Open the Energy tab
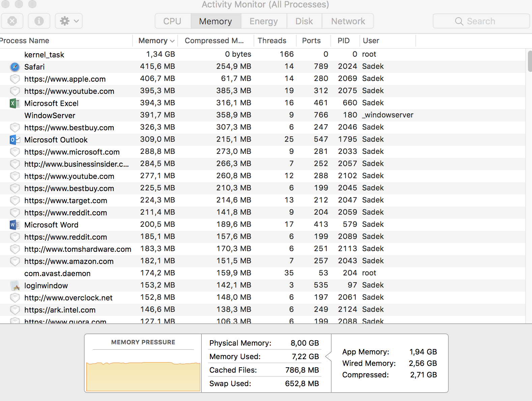The width and height of the screenshot is (532, 401). tap(264, 21)
